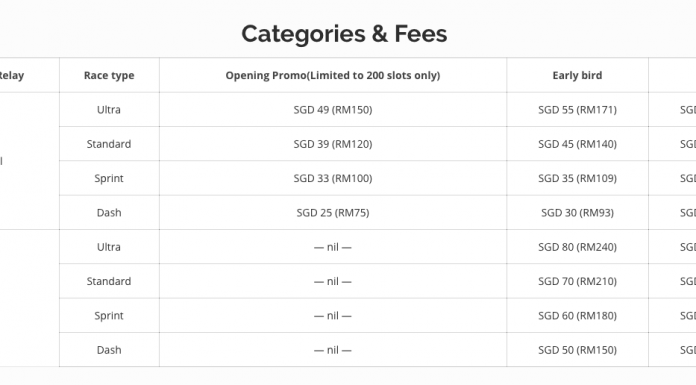696x385 pixels.
Task: Select the Race type column header
Action: [x=109, y=75]
